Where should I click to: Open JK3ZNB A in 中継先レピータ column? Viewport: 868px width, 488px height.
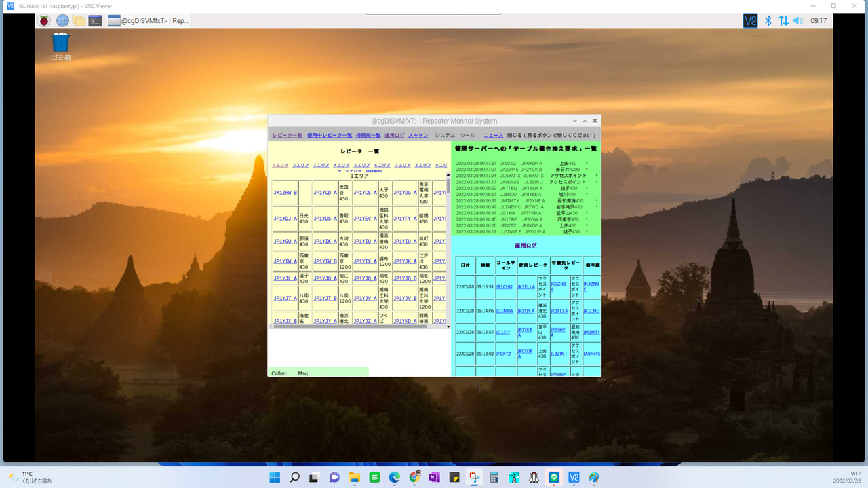[x=559, y=286]
